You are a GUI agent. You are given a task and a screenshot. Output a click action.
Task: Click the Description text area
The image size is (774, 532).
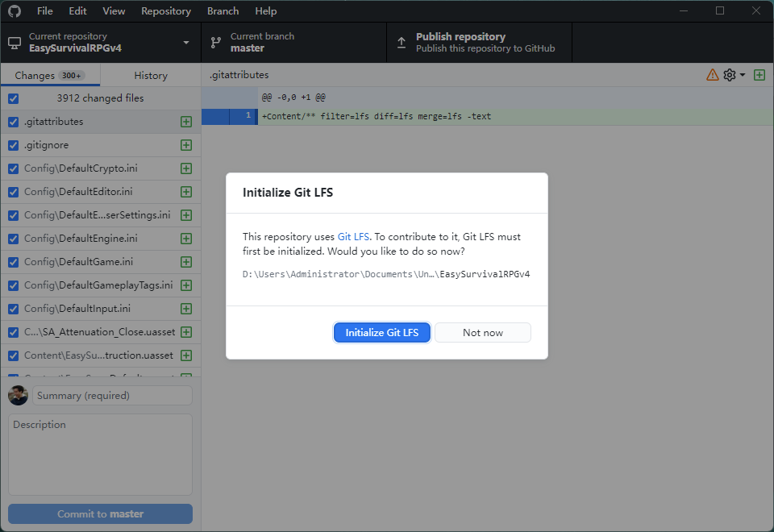(x=100, y=455)
